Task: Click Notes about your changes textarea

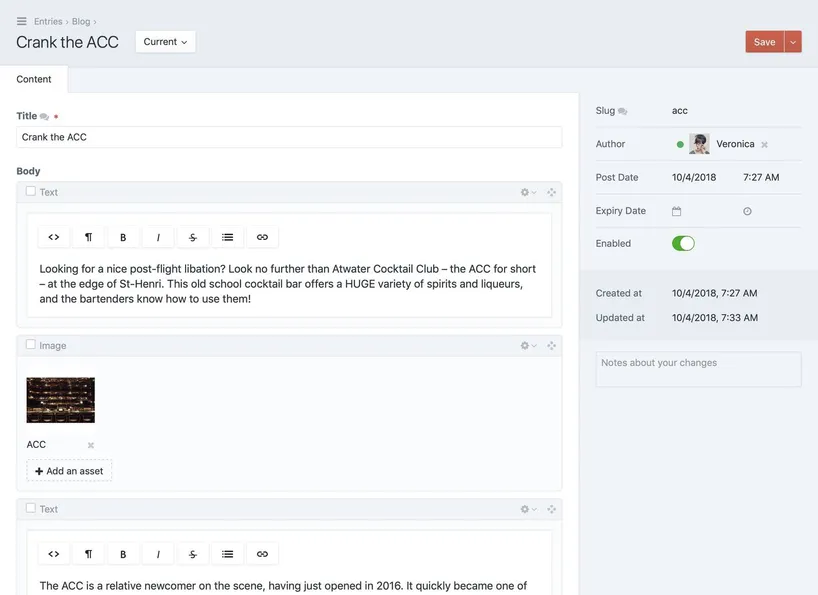Action: [699, 369]
